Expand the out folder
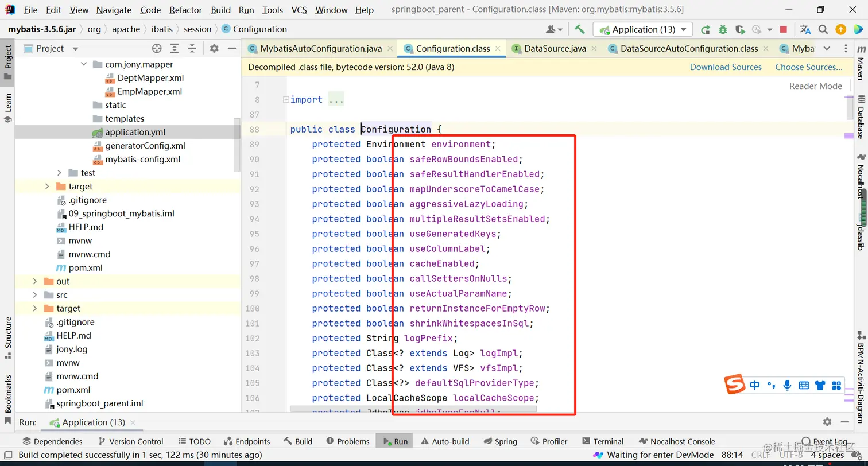This screenshot has width=868, height=466. tap(34, 281)
